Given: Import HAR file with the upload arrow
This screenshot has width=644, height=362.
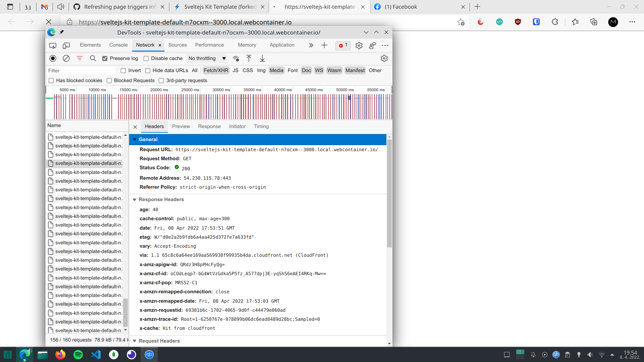Looking at the screenshot, I should pyautogui.click(x=249, y=58).
